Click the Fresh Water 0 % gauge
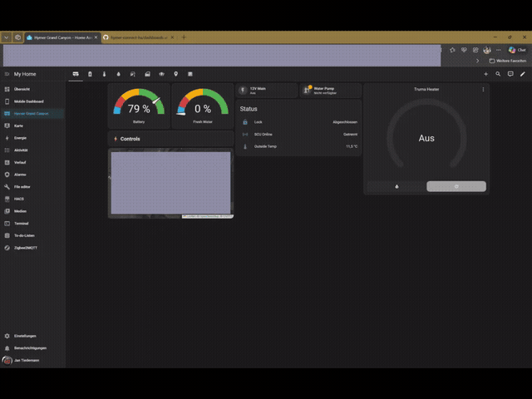532x399 pixels. [203, 106]
